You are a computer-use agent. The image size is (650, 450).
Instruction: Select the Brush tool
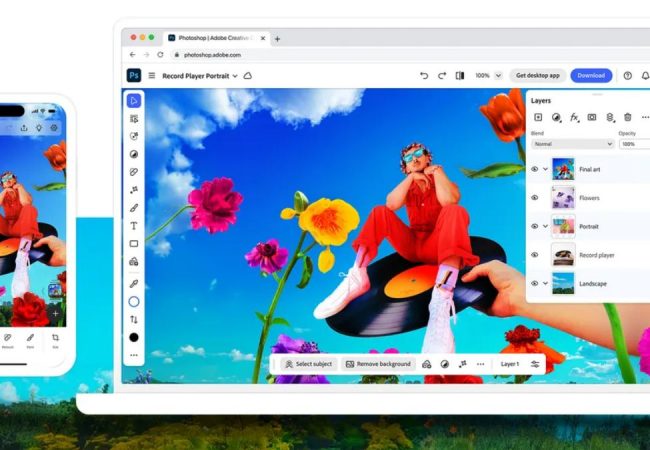pyautogui.click(x=133, y=208)
